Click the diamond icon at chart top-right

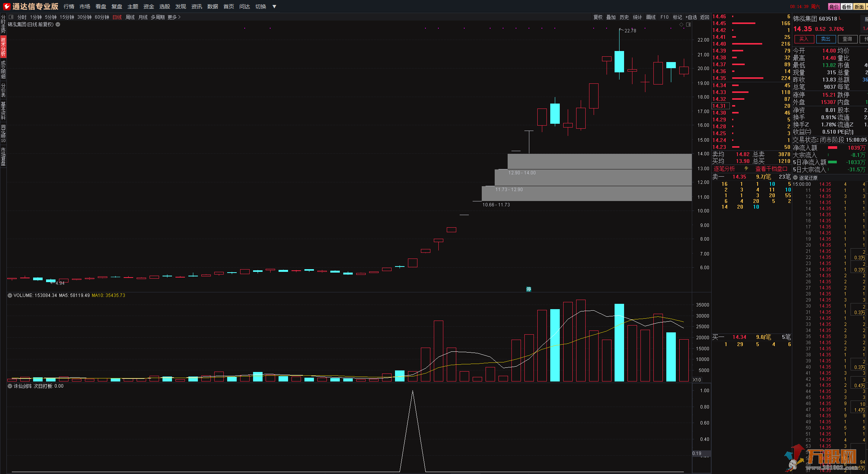click(681, 24)
